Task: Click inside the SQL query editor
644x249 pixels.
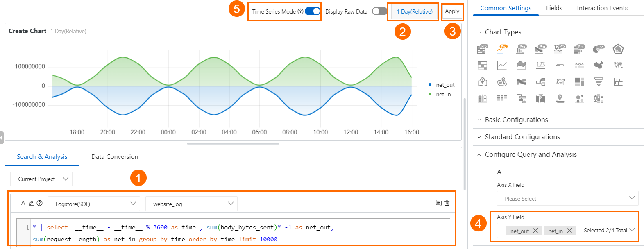Action: click(x=240, y=233)
